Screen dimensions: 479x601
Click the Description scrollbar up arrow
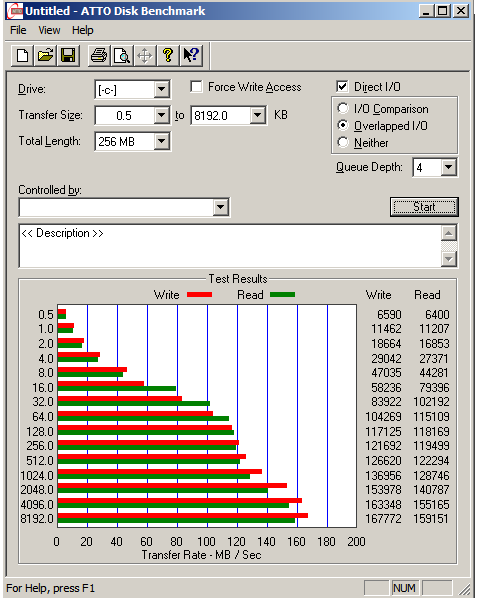click(449, 233)
